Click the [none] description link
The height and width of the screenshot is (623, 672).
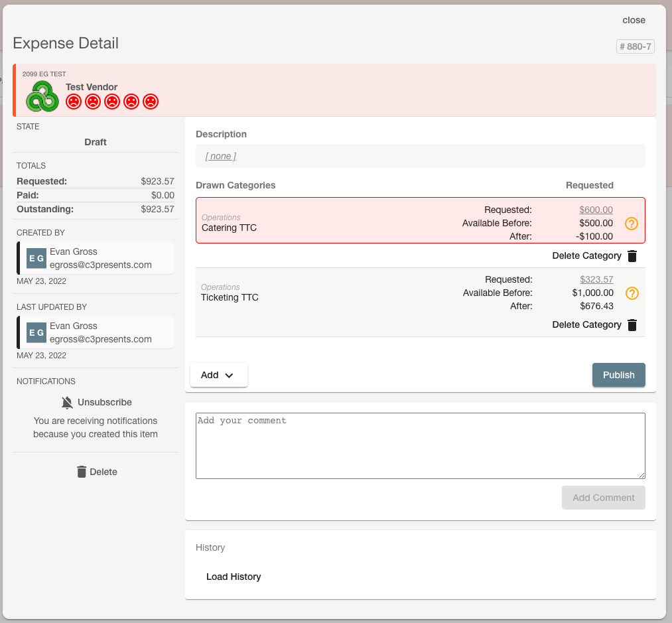[221, 156]
